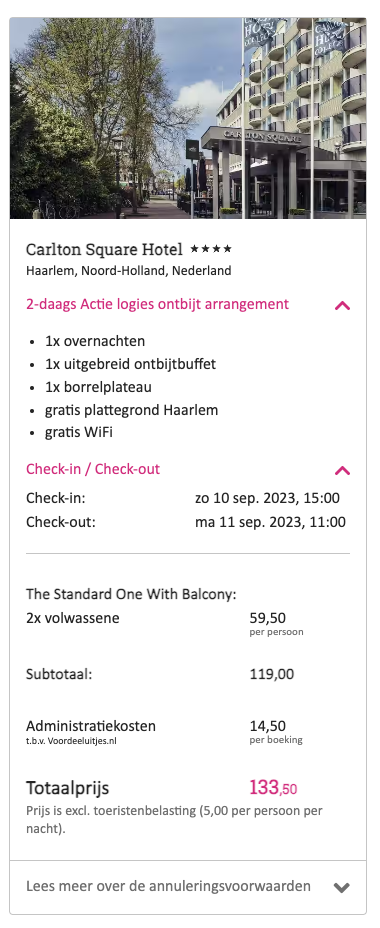
Task: Click the toeristenbelasting price note
Action: [x=174, y=820]
